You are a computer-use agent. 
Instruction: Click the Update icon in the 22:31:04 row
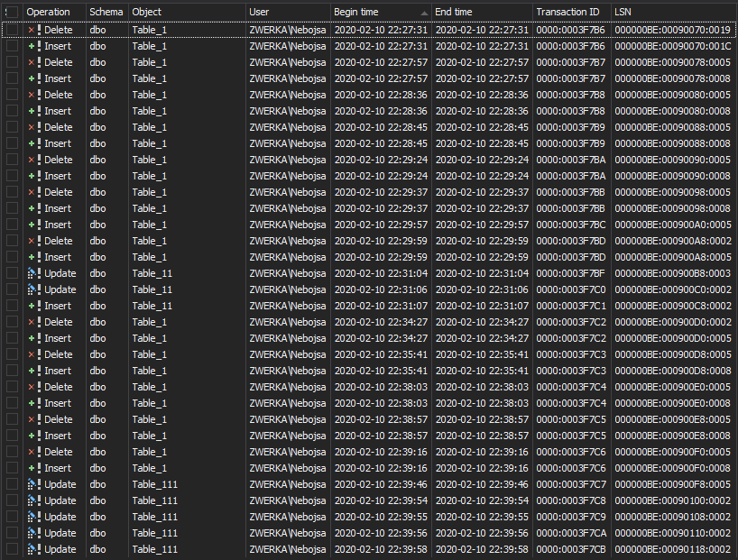coord(32,273)
